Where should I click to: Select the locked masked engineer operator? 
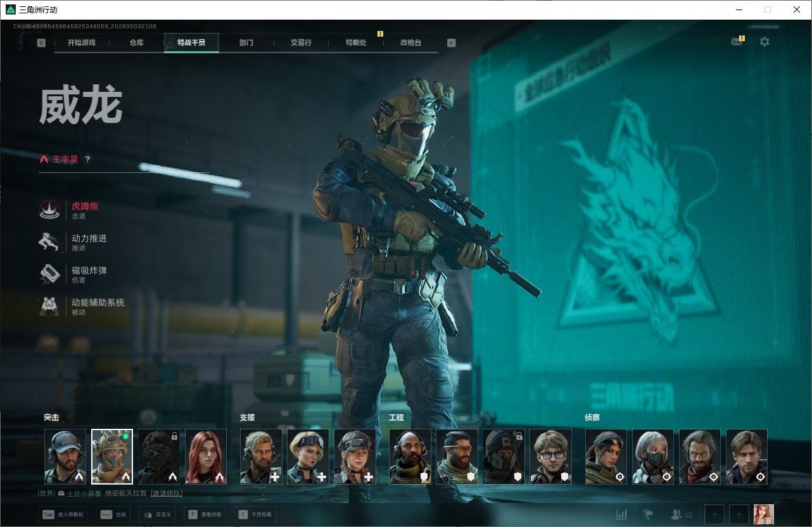pos(504,457)
